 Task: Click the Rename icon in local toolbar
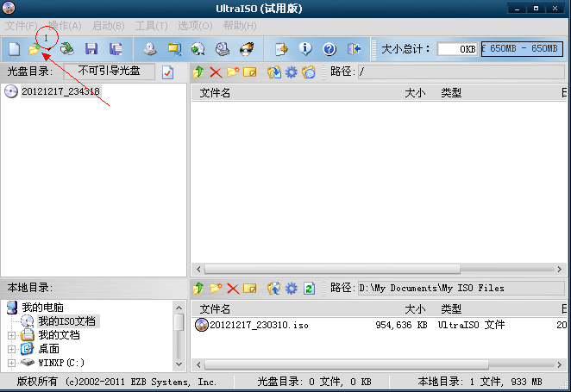coord(250,289)
